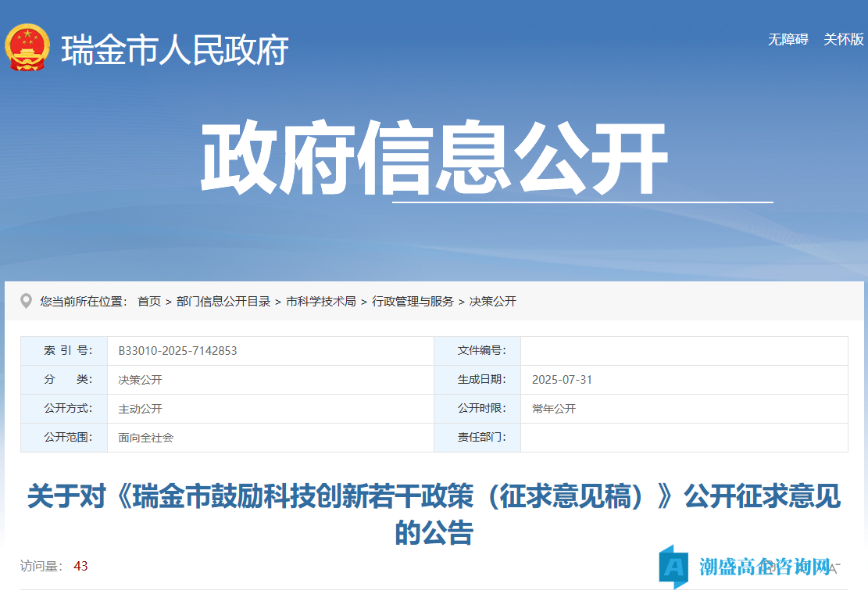Click the 公开方式 label cell

click(64, 409)
